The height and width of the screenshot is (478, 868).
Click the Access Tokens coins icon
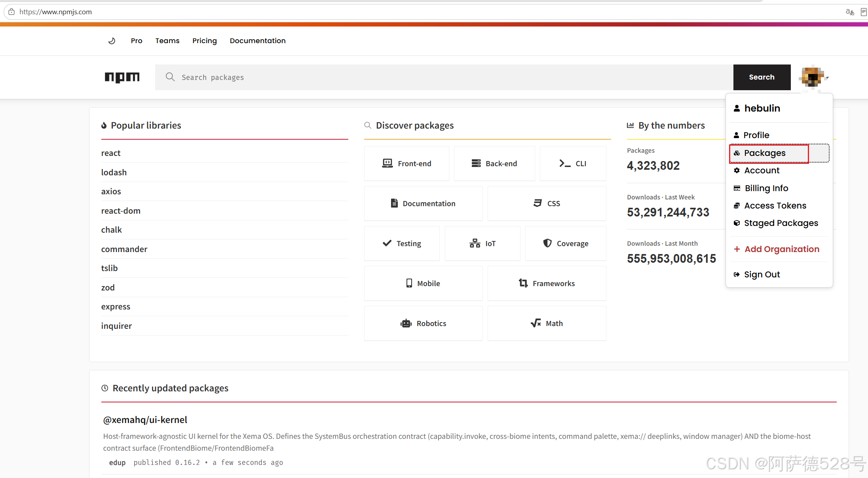click(737, 206)
